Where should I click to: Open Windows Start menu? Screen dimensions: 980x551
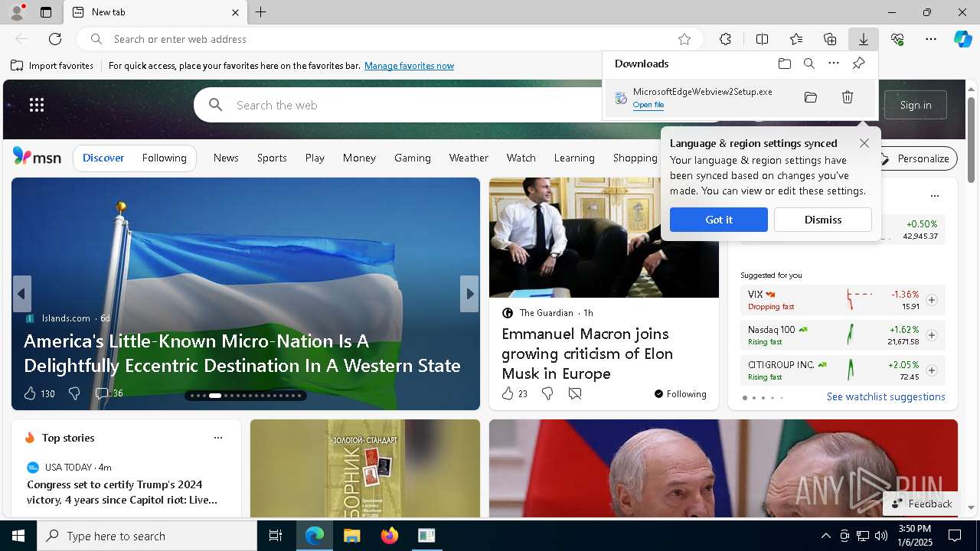tap(18, 536)
